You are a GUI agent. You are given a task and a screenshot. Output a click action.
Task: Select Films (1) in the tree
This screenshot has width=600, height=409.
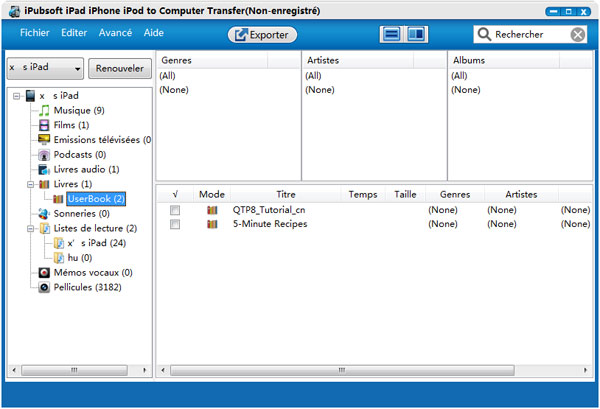[x=71, y=125]
